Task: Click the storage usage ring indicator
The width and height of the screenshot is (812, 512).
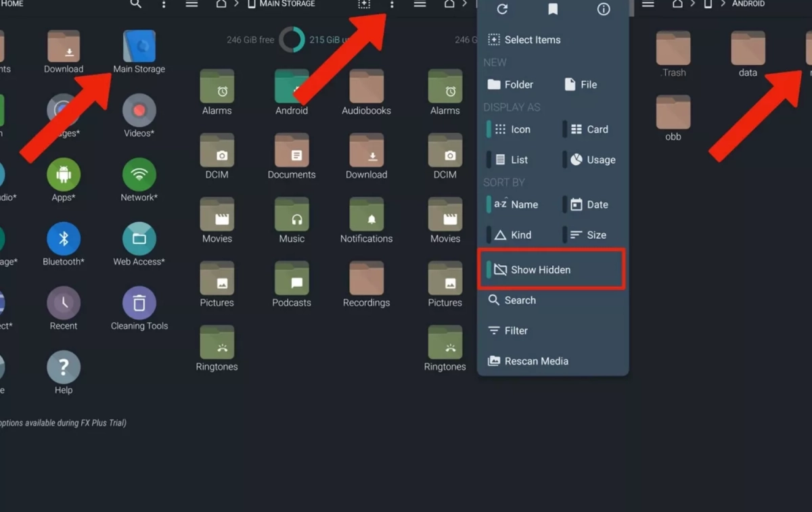Action: coord(292,40)
